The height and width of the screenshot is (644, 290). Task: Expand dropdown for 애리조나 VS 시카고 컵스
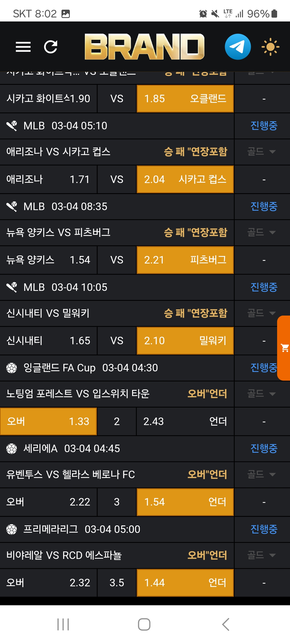coord(262,152)
